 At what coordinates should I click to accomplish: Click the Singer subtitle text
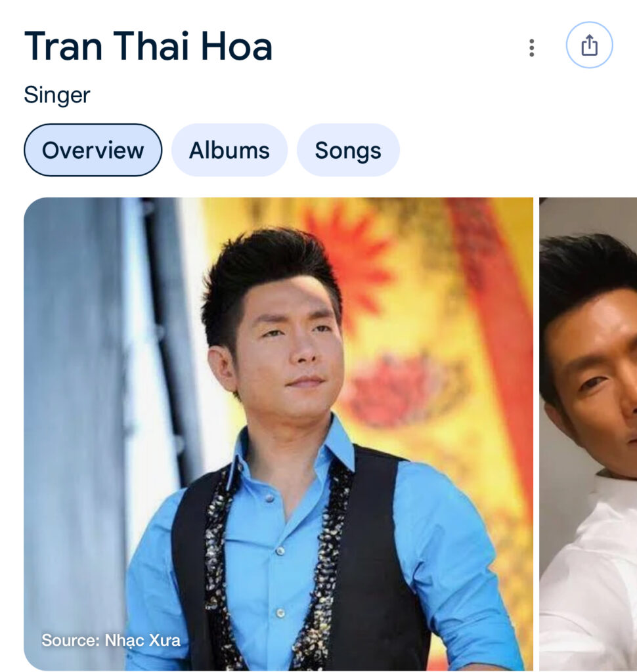coord(57,94)
